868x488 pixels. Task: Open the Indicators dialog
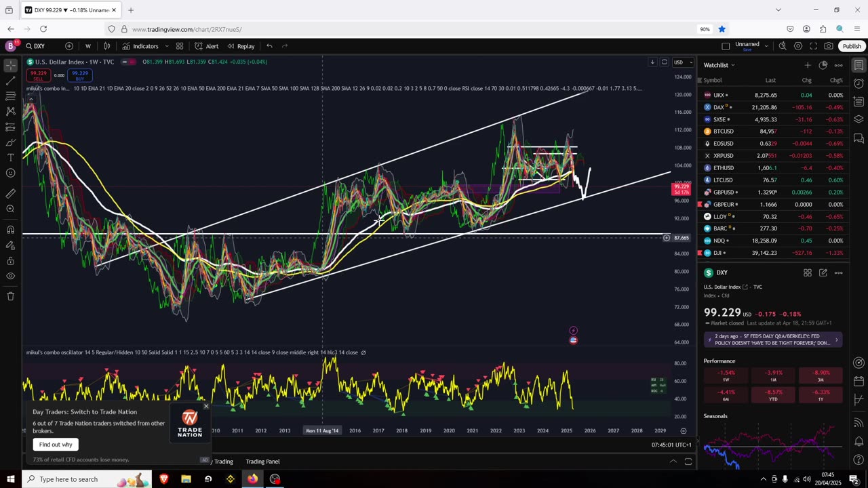click(x=140, y=46)
